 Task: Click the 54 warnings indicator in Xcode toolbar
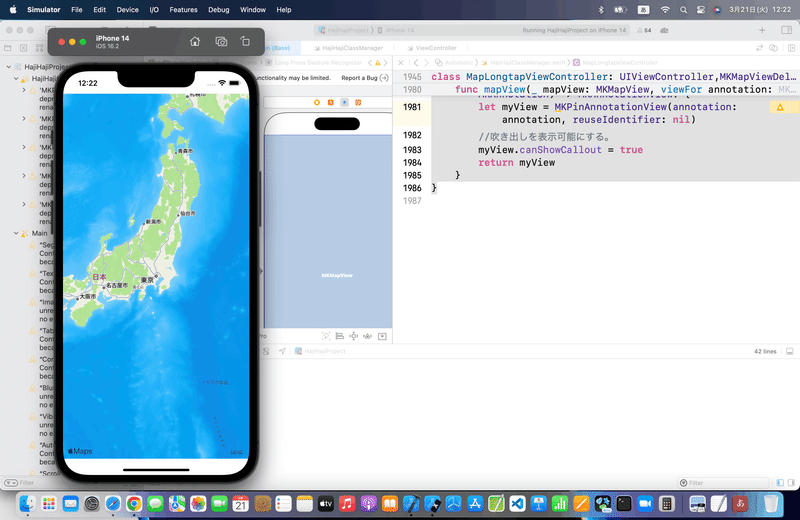coord(644,30)
